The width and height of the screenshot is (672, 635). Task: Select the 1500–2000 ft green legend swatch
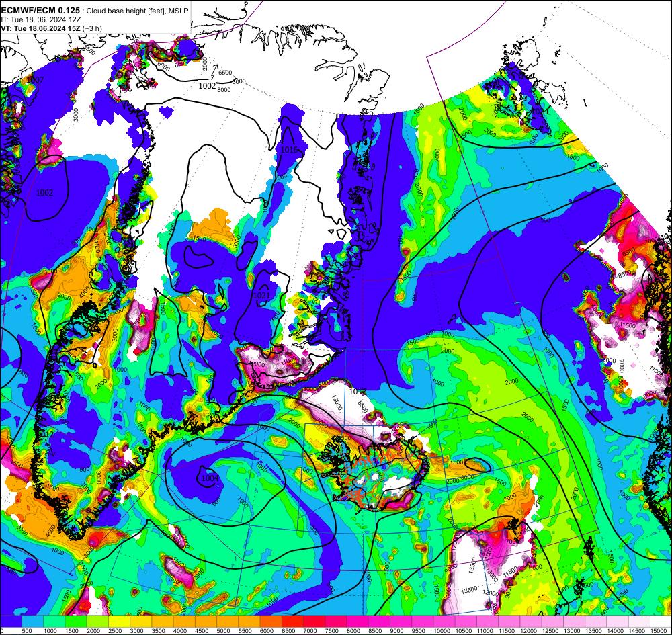coord(76,622)
